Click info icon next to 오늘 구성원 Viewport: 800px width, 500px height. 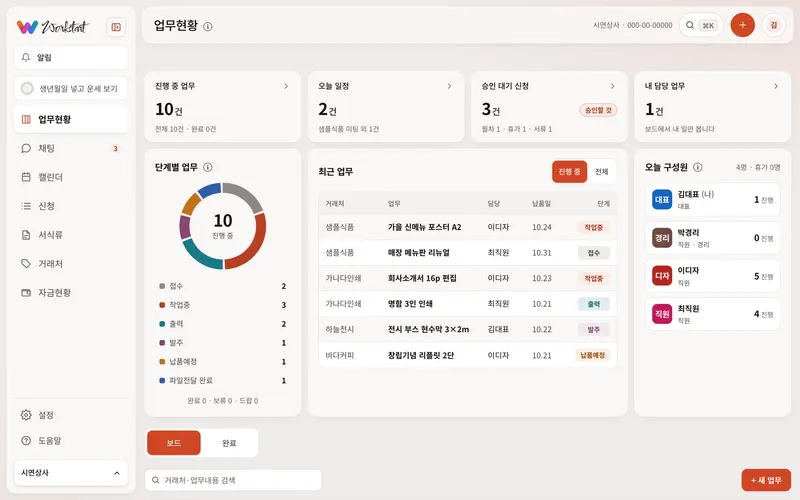[697, 167]
